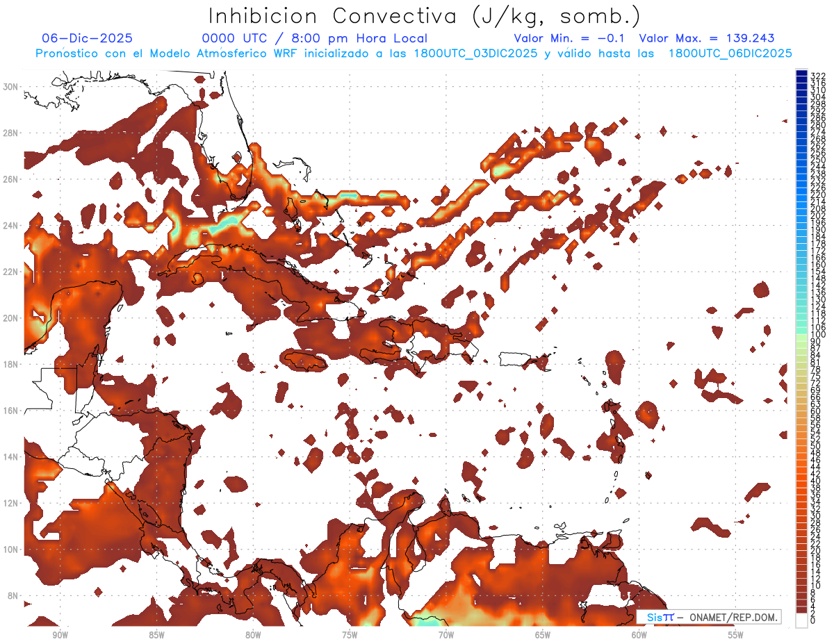Click the "55W" longitude label
The image size is (834, 644).
(736, 635)
